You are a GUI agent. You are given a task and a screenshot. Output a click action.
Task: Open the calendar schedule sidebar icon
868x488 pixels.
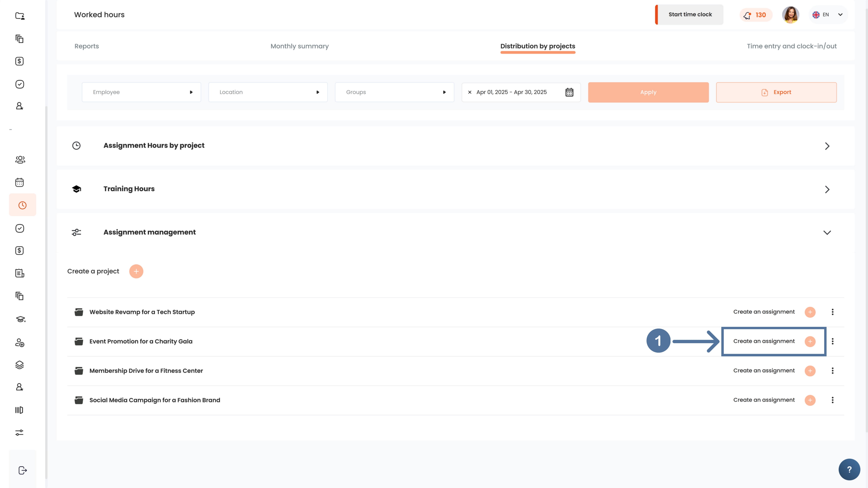pyautogui.click(x=20, y=182)
